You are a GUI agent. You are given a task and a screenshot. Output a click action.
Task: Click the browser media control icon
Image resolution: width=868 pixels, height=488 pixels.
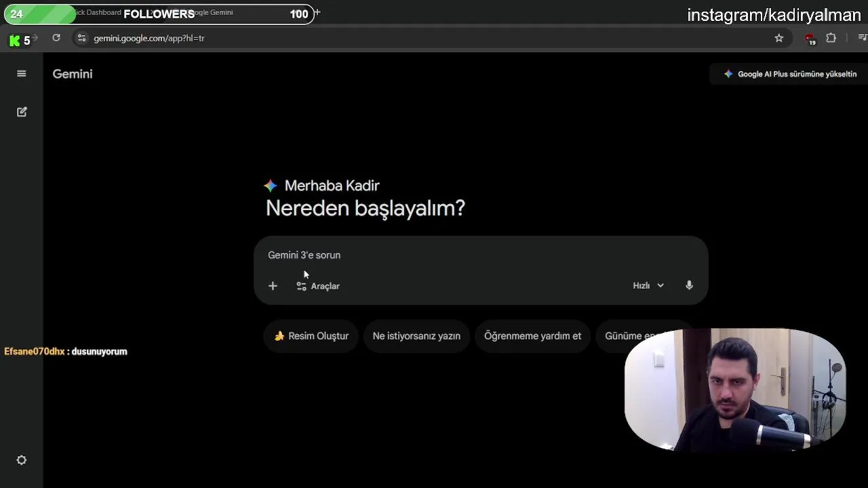(x=862, y=38)
